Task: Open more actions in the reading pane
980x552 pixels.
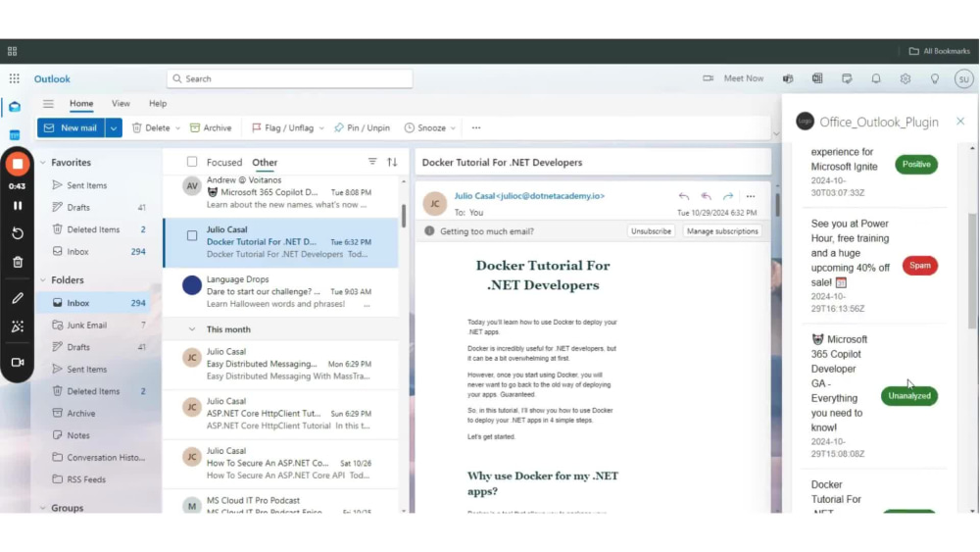Action: [x=750, y=196]
